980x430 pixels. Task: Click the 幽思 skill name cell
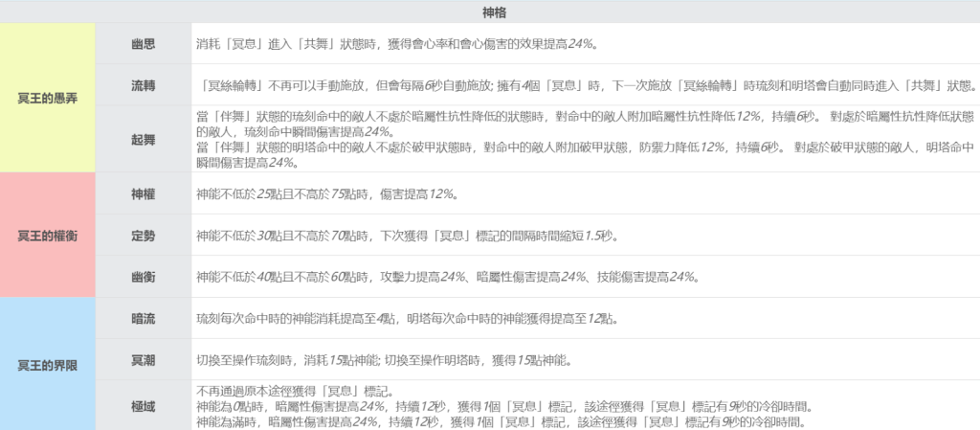pos(144,44)
